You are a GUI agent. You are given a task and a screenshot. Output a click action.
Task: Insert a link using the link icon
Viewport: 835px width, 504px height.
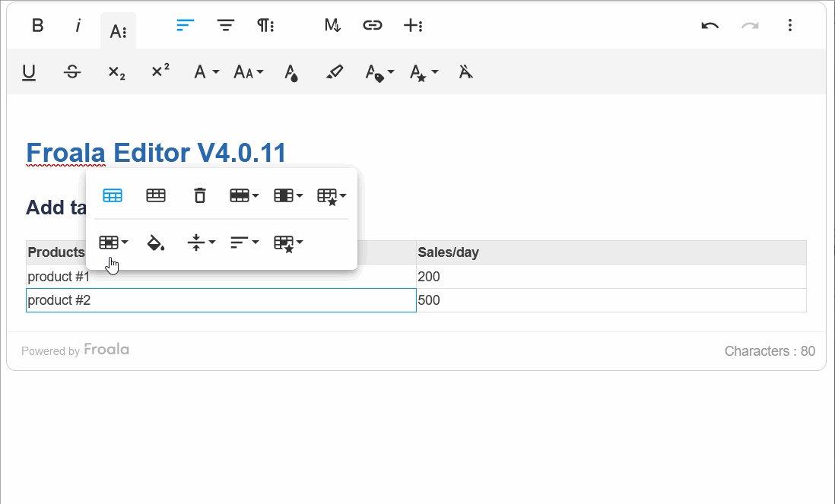372,25
